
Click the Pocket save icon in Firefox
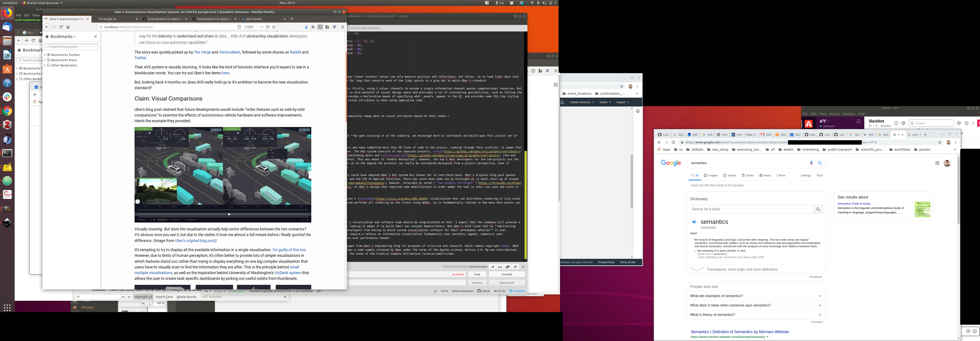pyautogui.click(x=268, y=27)
